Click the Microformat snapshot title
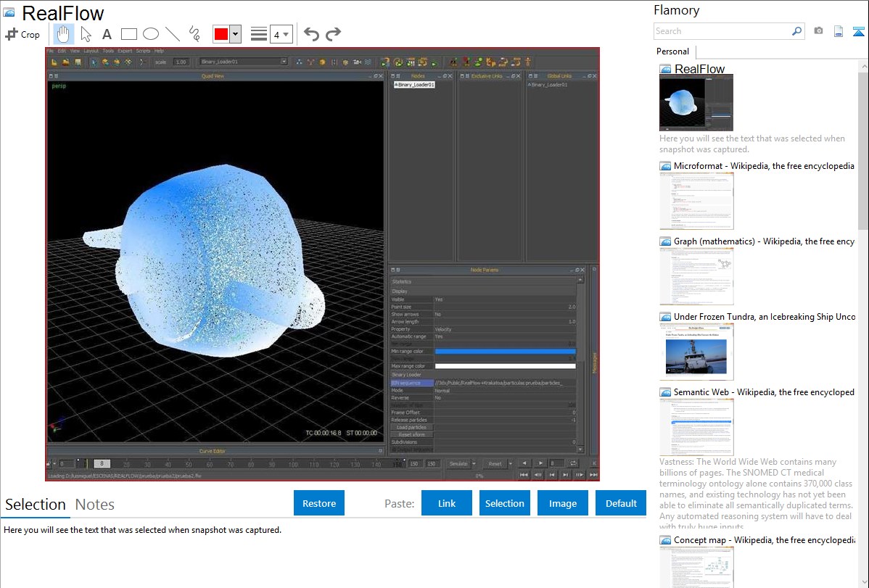The width and height of the screenshot is (869, 588). pos(765,166)
